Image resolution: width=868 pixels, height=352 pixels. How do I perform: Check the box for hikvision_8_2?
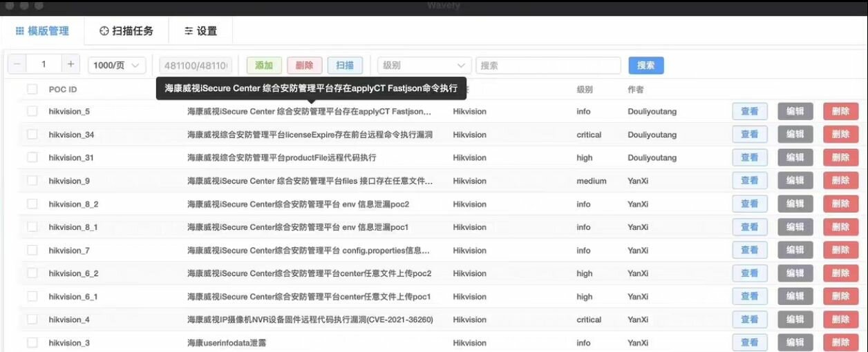[32, 204]
